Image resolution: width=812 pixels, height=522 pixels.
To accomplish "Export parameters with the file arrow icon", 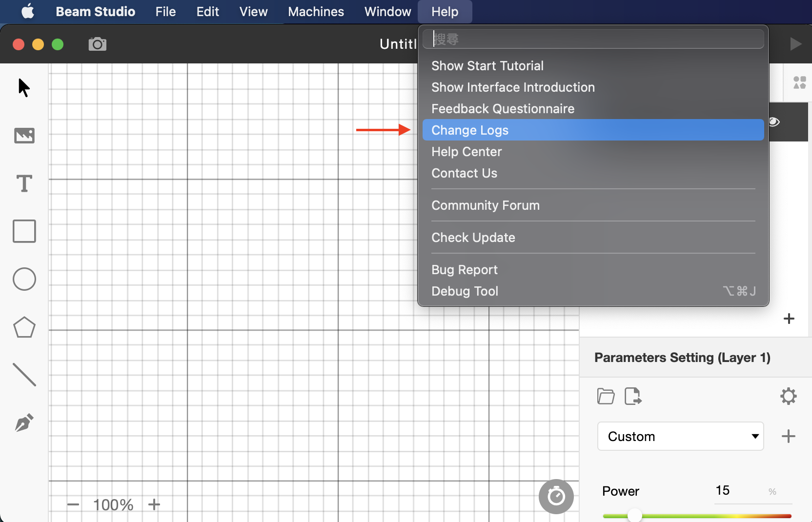I will [x=633, y=396].
